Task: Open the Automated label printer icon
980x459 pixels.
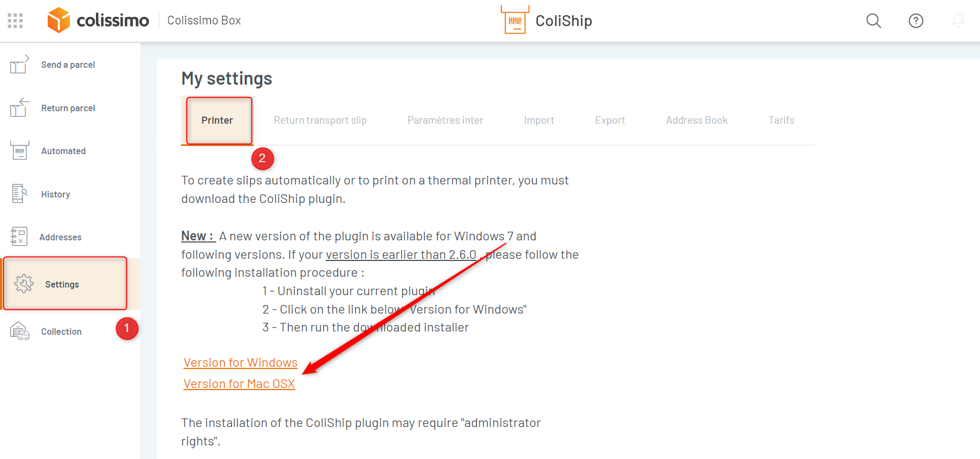Action: [x=20, y=151]
